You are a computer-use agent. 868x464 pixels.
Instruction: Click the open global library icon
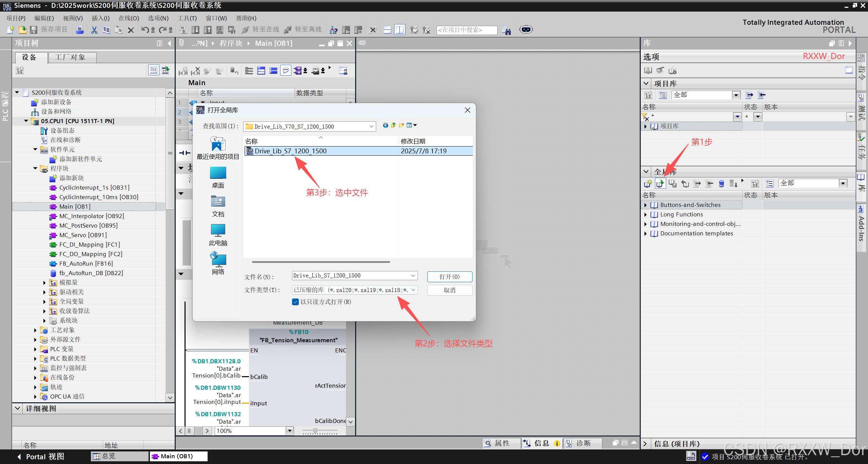click(660, 183)
